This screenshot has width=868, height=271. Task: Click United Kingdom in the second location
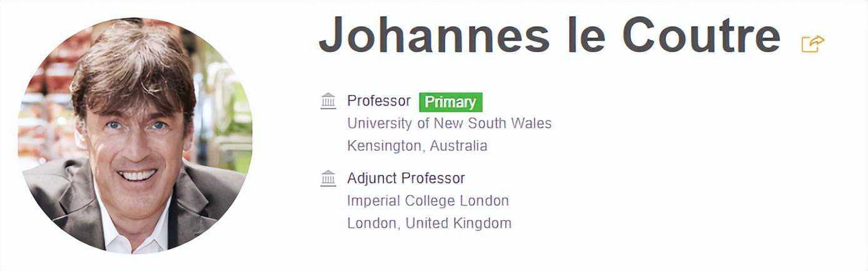[x=458, y=223]
